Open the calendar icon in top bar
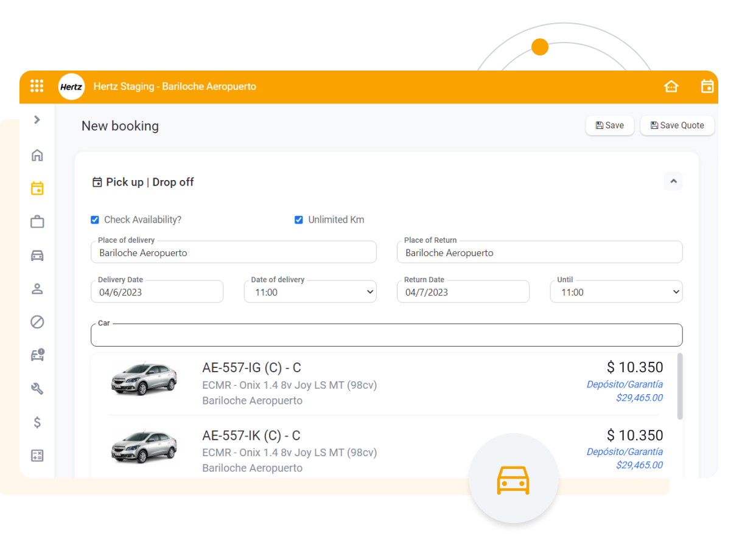Screen dimensions: 756x534 tap(707, 86)
